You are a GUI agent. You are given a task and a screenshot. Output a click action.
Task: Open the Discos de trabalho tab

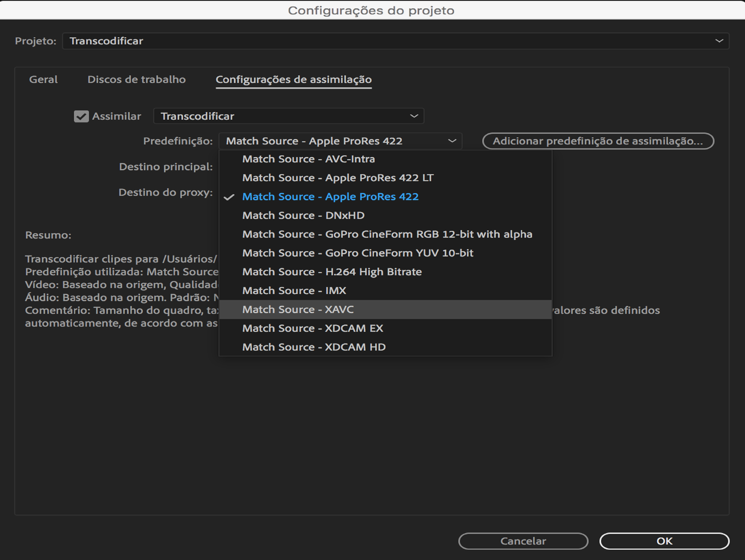pyautogui.click(x=136, y=79)
